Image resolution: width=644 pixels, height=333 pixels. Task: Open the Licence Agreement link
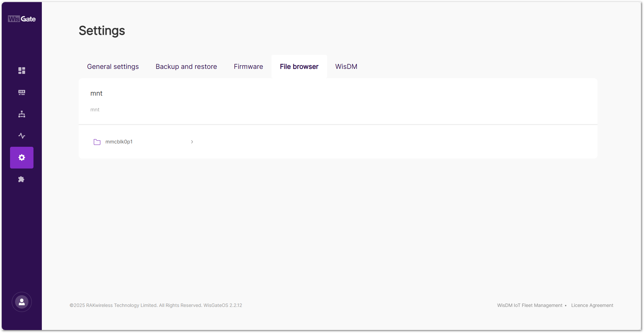[x=592, y=305]
